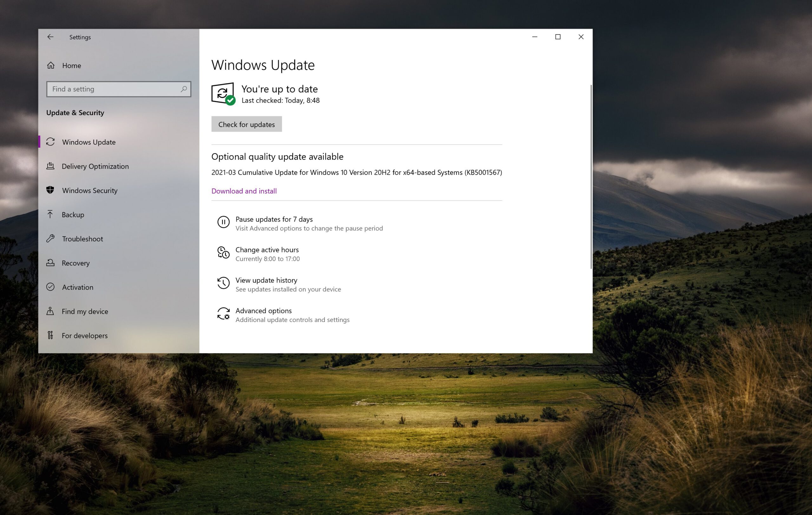Click Visit Advanced options pause period text
The width and height of the screenshot is (812, 515).
point(309,228)
